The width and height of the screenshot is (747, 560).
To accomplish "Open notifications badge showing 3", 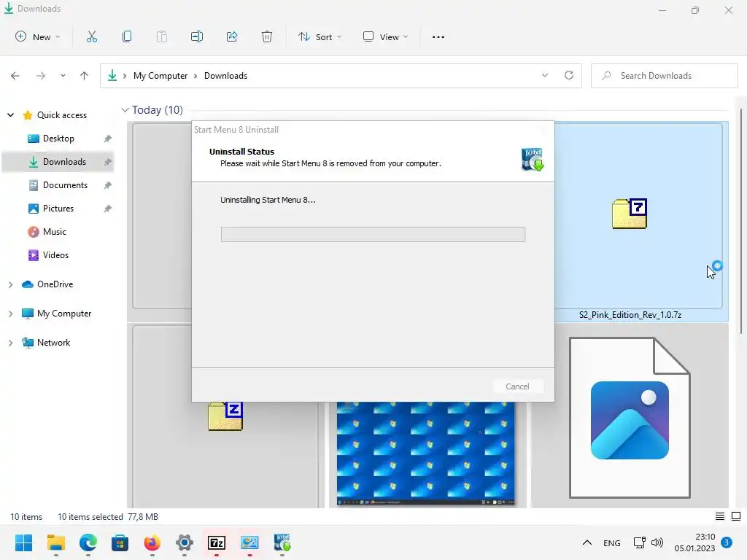I will [x=727, y=542].
